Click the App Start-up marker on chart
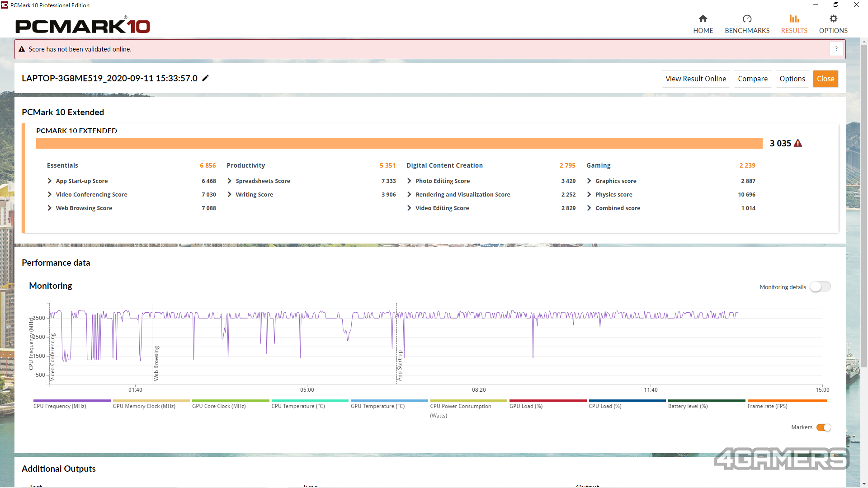 (x=400, y=366)
